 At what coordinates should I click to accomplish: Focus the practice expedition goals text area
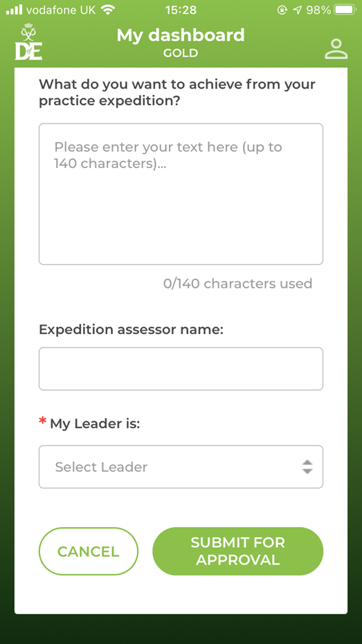[181, 194]
